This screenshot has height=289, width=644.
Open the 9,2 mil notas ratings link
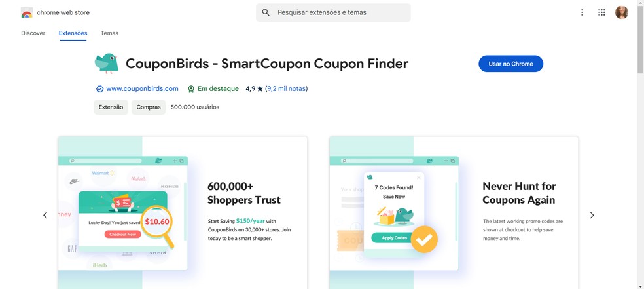286,88
